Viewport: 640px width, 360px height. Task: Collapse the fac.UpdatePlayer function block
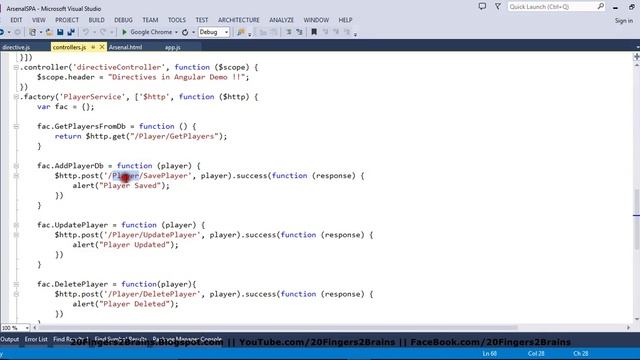(16, 225)
